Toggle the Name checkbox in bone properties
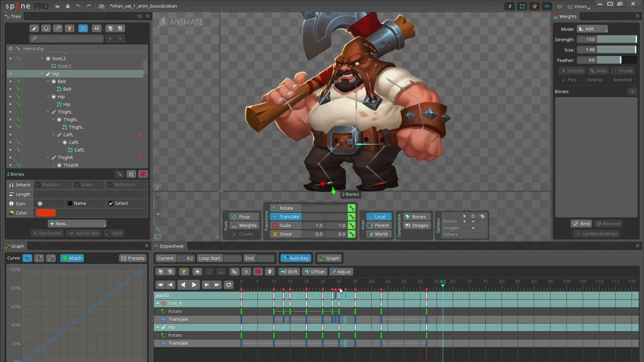The width and height of the screenshot is (644, 362). (x=77, y=204)
